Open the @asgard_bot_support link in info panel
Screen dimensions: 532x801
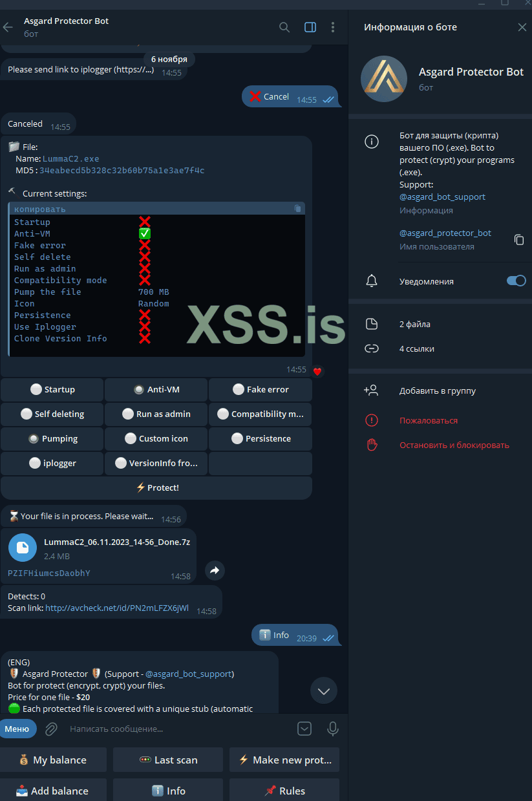(442, 197)
